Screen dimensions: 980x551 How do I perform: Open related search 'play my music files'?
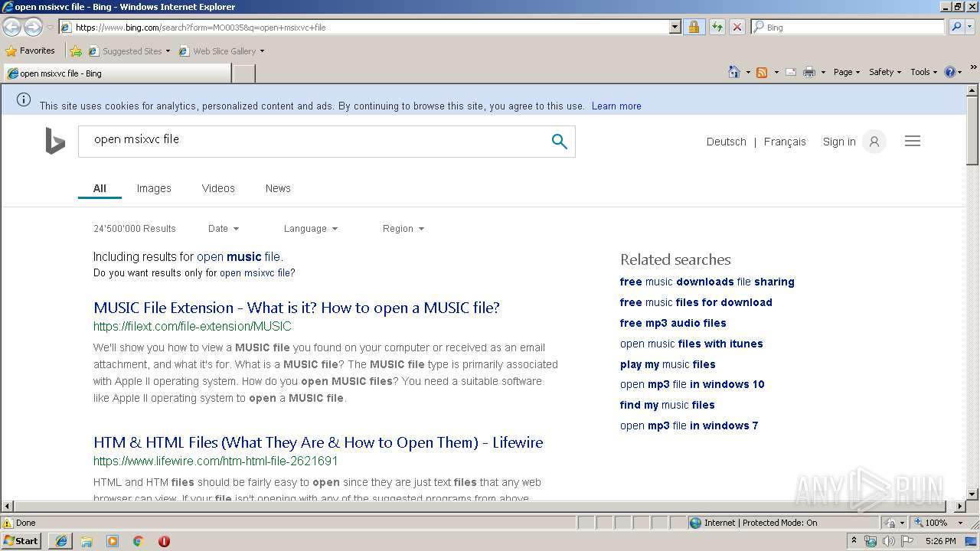[x=668, y=364]
